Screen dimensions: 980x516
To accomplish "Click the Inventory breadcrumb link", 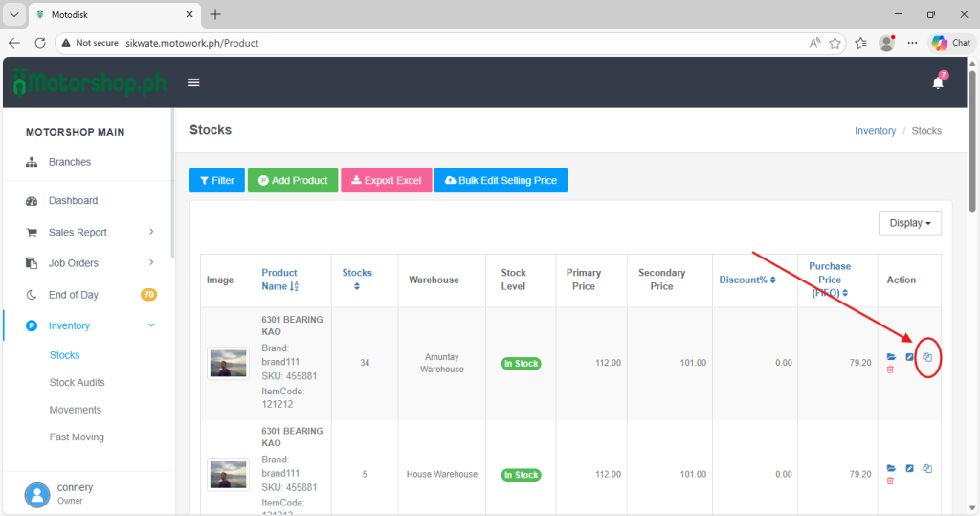I will 875,131.
